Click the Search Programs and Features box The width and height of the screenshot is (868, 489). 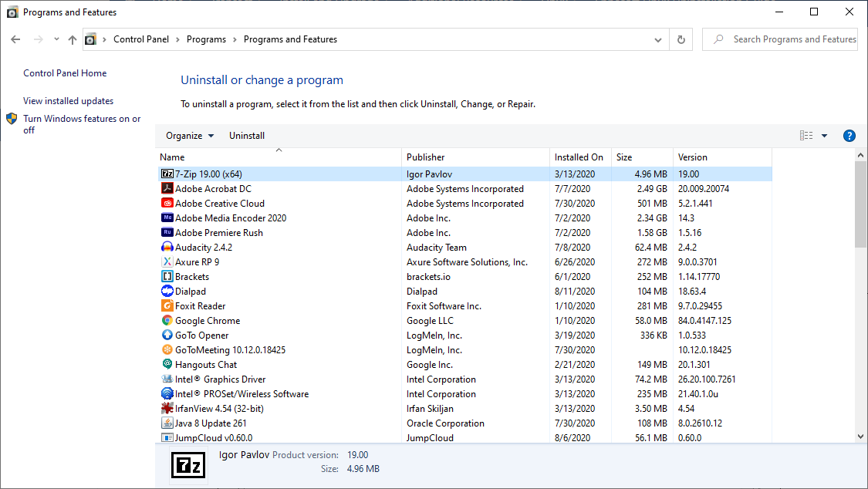tap(781, 39)
